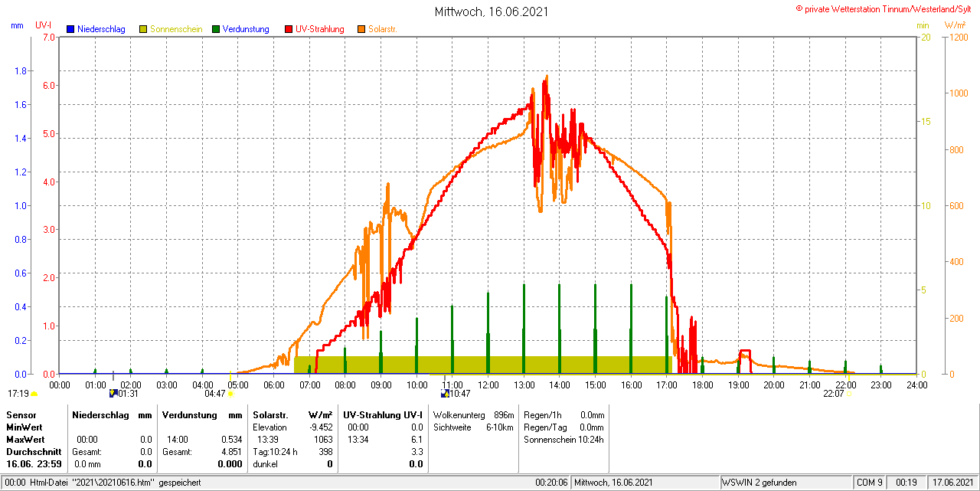
Task: Select the Solarstr. legend label
Action: click(383, 29)
